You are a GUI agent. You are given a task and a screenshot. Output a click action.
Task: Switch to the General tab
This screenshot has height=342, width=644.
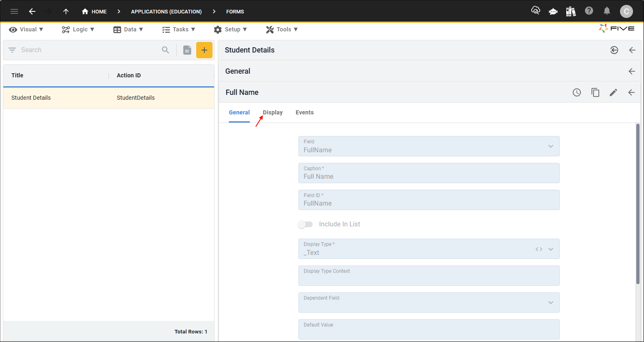coord(239,112)
